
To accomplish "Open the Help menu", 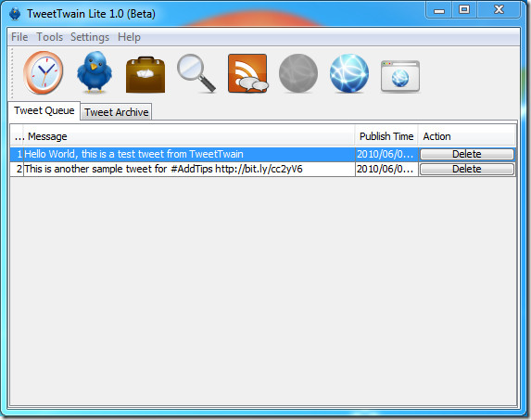I will 129,36.
